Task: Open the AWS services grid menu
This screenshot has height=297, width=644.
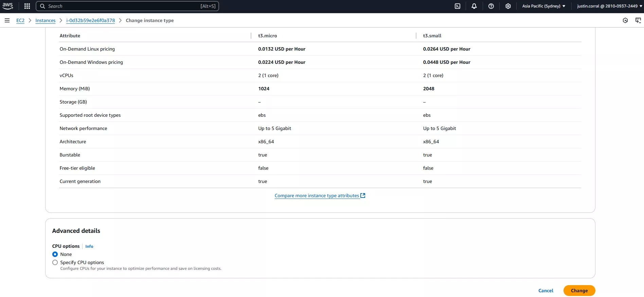Action: tap(27, 6)
